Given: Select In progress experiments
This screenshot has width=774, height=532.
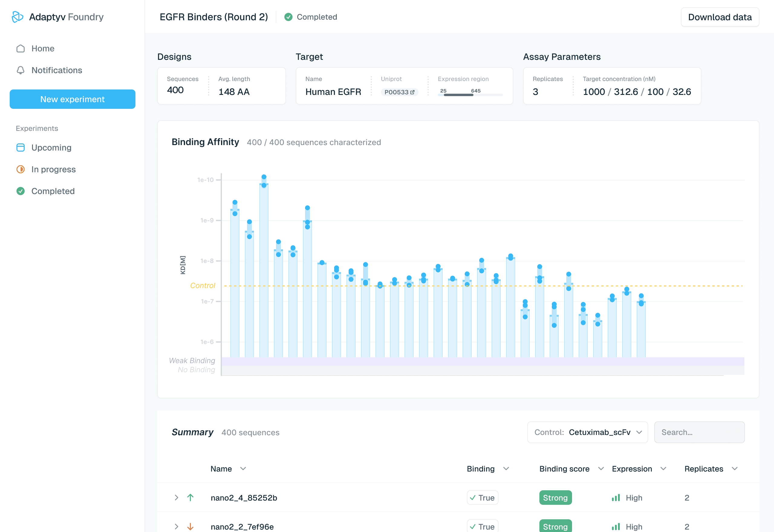Looking at the screenshot, I should 53,169.
